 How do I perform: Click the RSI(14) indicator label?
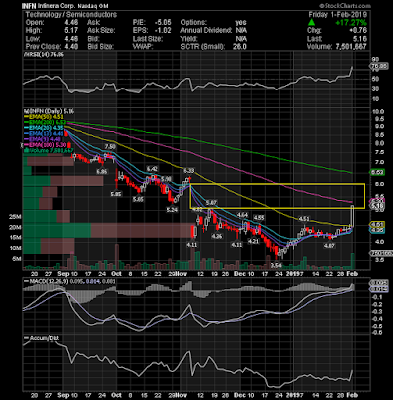tap(44, 55)
